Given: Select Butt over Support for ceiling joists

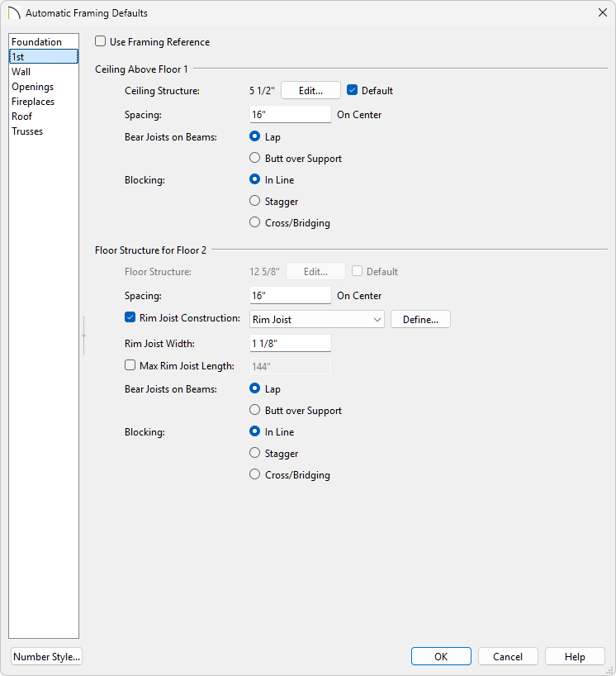Looking at the screenshot, I should [x=255, y=159].
